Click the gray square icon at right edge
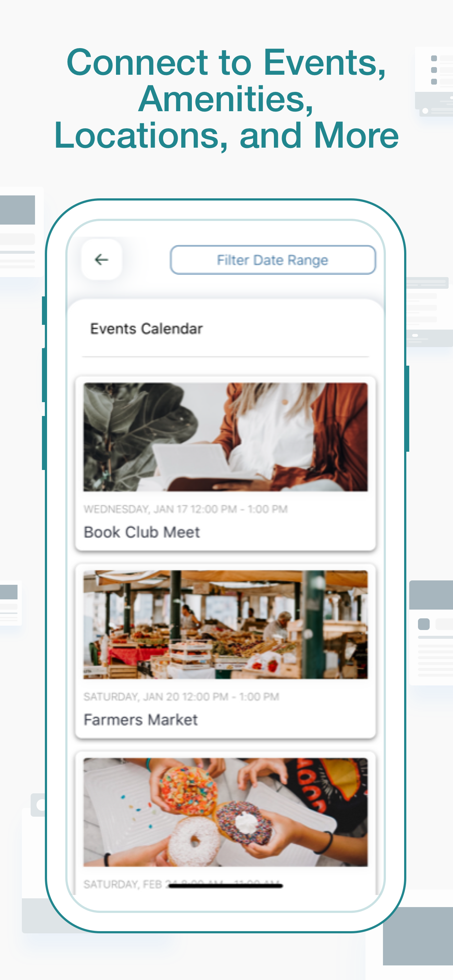Screen dimensions: 453x980 point(424,624)
